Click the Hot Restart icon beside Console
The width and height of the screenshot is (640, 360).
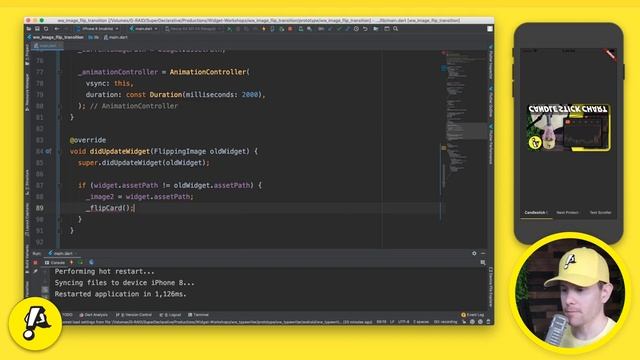coord(80,262)
